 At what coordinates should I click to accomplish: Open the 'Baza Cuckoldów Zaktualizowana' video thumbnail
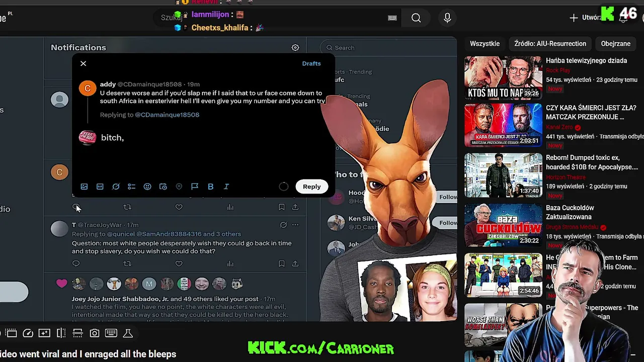click(x=503, y=224)
